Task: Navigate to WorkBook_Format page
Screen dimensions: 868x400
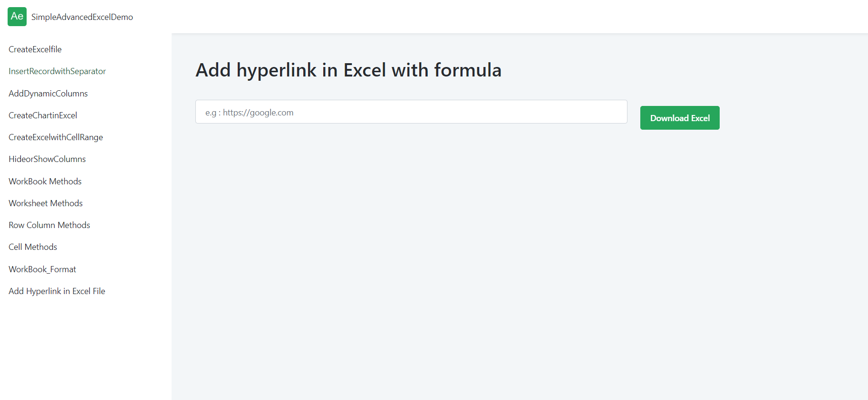Action: click(42, 269)
